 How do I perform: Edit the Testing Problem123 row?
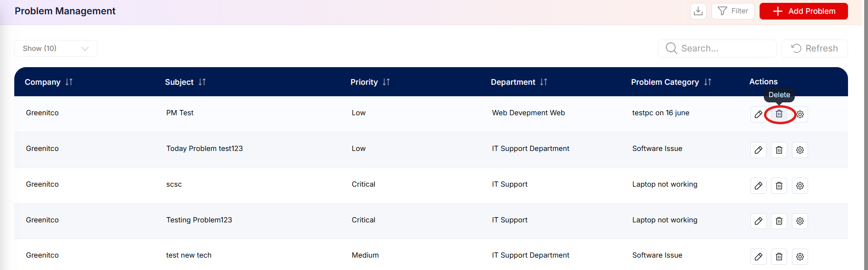pyautogui.click(x=759, y=221)
